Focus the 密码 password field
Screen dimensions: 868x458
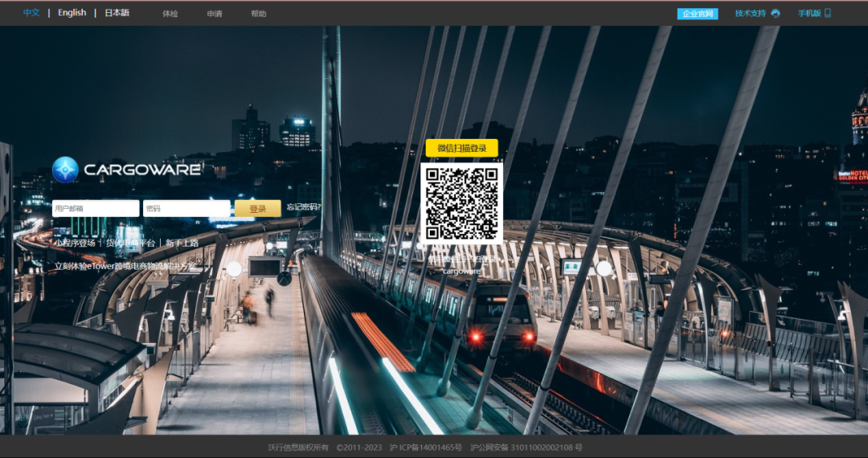(186, 209)
